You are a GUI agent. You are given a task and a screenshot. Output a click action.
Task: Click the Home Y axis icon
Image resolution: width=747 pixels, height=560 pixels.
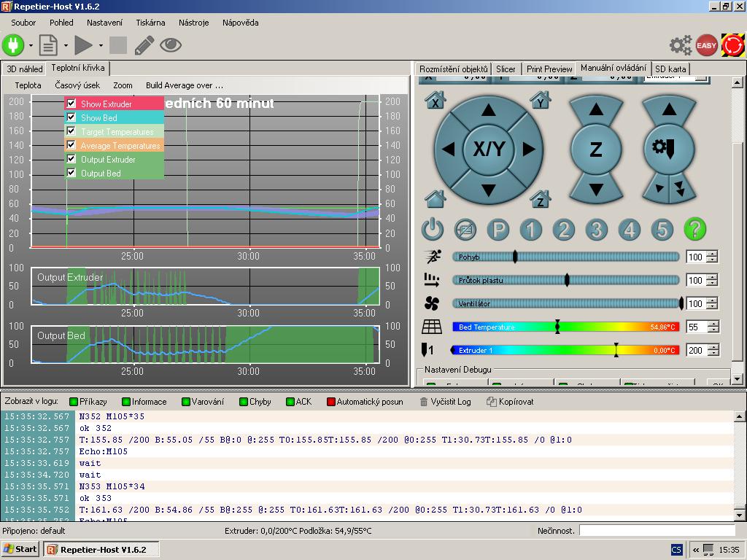pos(540,101)
